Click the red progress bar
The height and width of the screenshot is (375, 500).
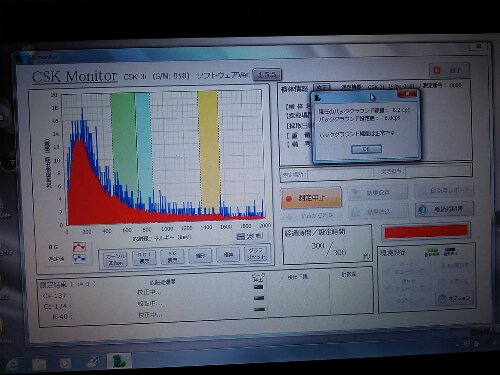tap(426, 231)
